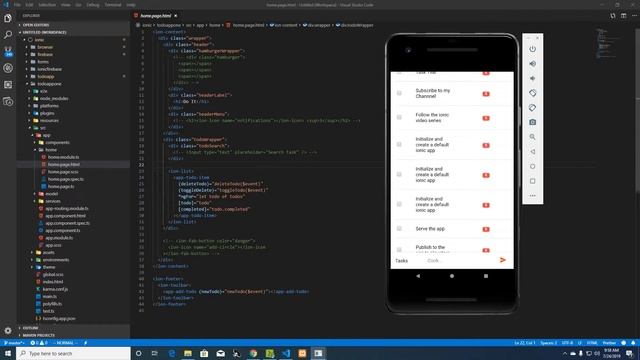
Task: Open Chrome from the taskbar
Action: (x=253, y=353)
